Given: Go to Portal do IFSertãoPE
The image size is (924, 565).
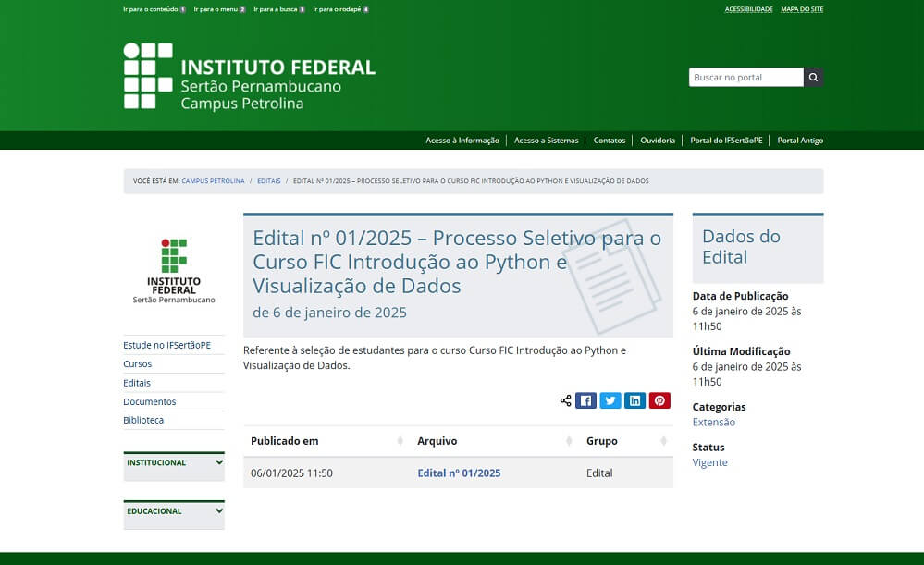Looking at the screenshot, I should pos(726,141).
